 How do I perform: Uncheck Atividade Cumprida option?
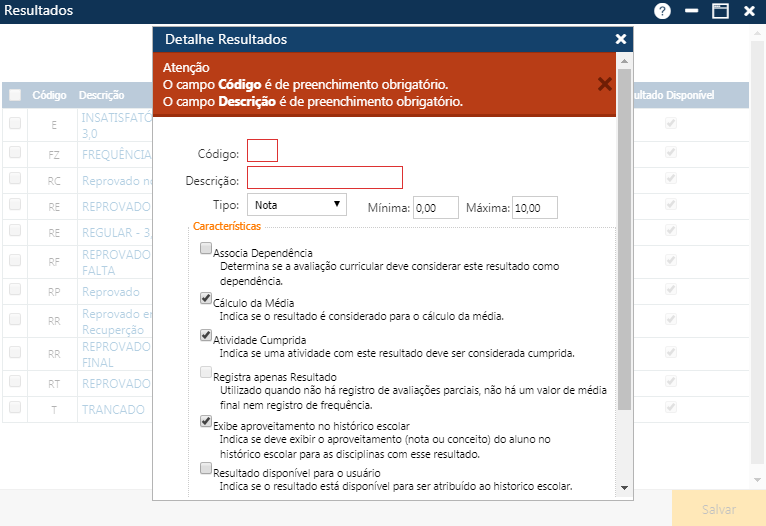[x=206, y=335]
